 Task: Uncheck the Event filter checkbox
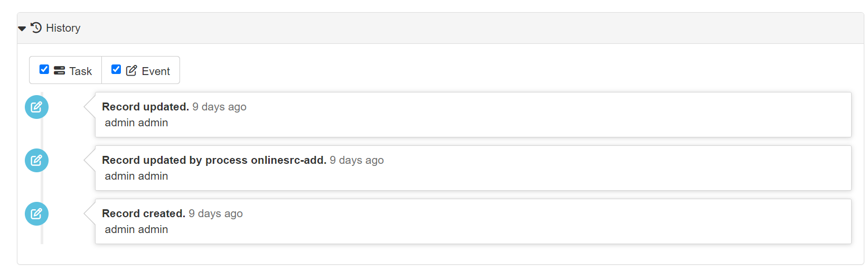click(116, 69)
